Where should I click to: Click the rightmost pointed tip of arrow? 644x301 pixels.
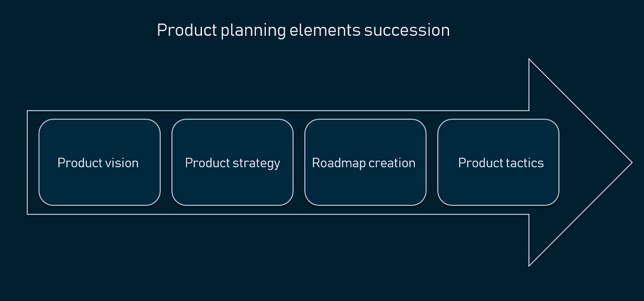(632, 163)
